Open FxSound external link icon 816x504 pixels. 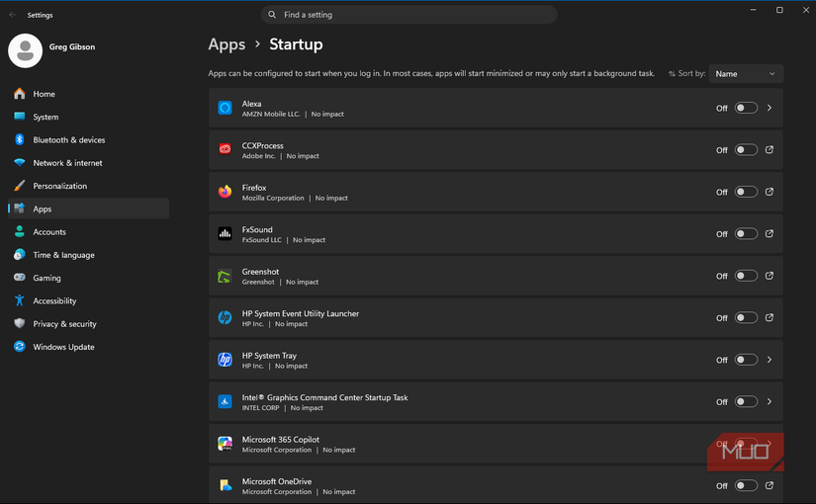click(x=770, y=233)
